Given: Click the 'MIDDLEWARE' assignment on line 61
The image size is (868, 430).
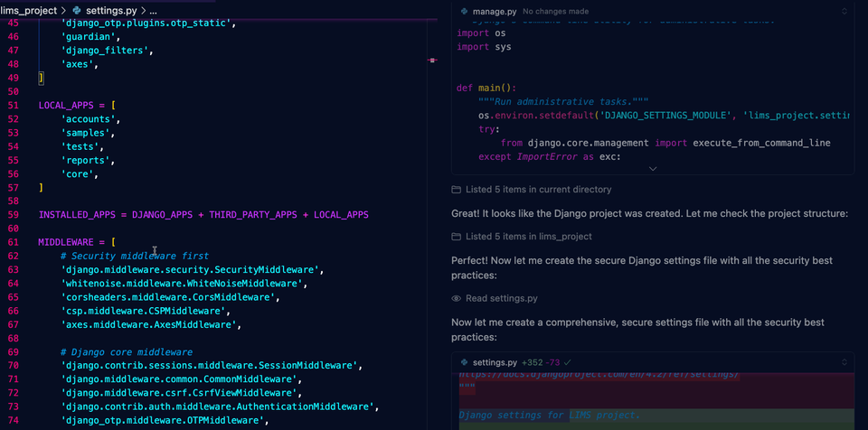Looking at the screenshot, I should click(x=66, y=242).
